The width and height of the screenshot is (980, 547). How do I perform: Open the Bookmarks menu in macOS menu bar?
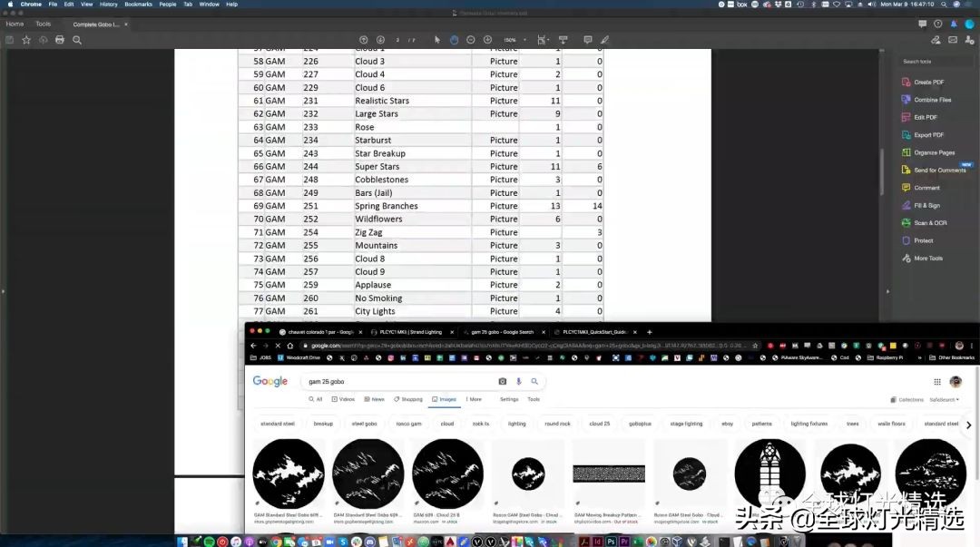[138, 5]
